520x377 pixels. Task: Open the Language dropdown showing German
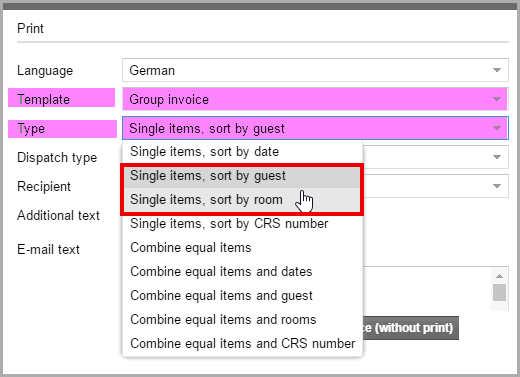[x=315, y=70]
